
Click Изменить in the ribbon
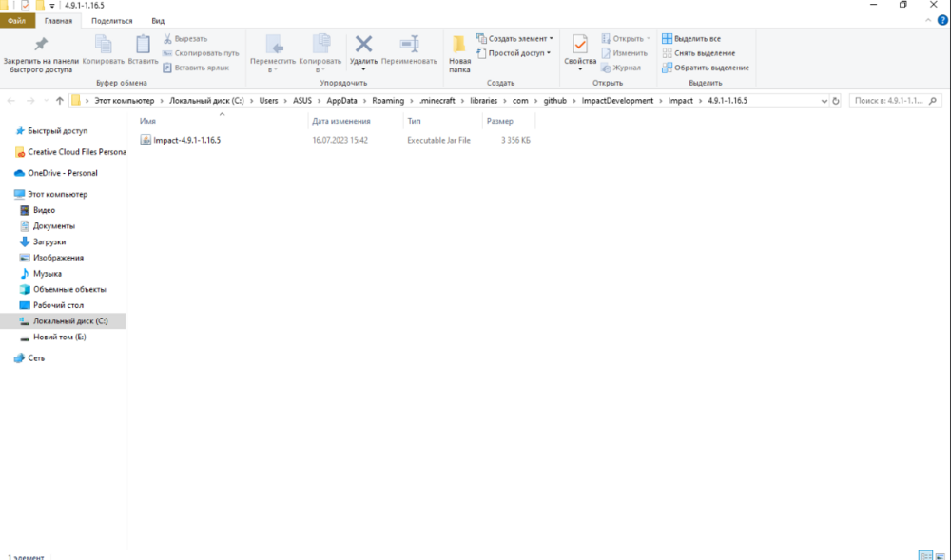pos(624,53)
